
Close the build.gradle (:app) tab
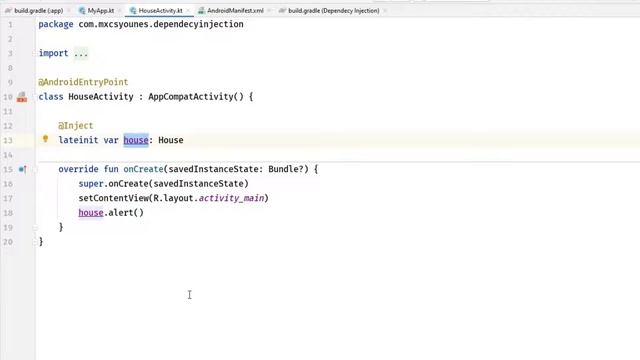tap(69, 11)
